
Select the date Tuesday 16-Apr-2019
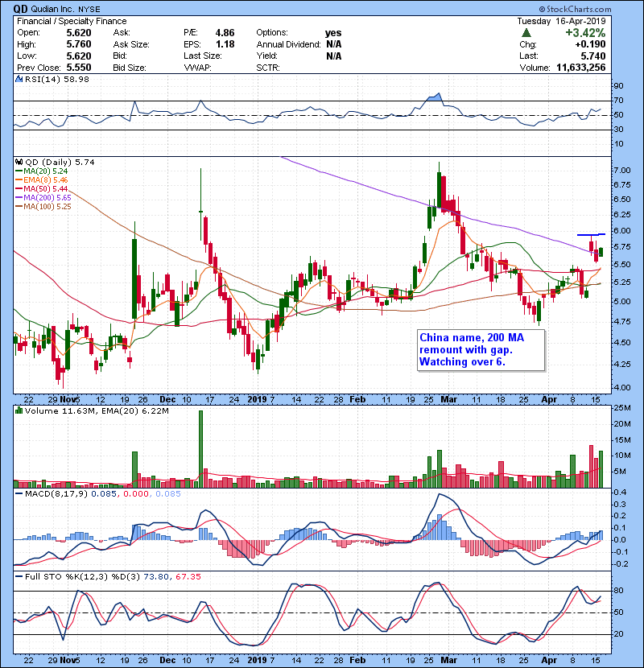(x=561, y=21)
